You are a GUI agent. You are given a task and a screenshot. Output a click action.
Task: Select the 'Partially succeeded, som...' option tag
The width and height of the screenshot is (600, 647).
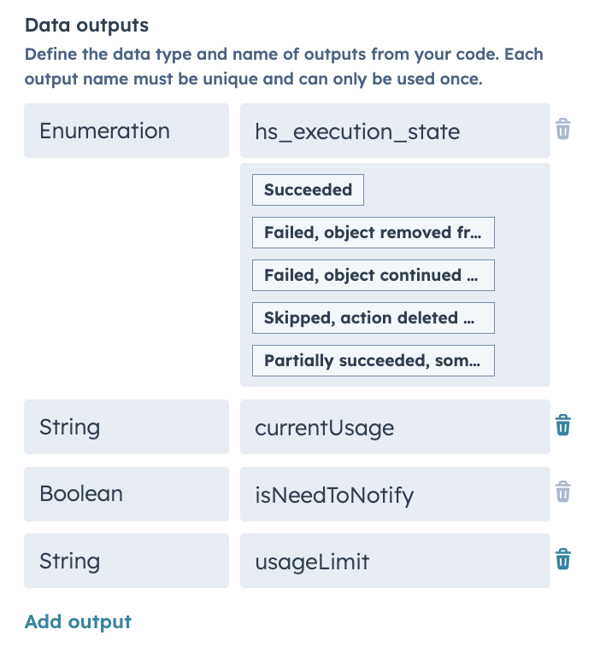pos(373,361)
